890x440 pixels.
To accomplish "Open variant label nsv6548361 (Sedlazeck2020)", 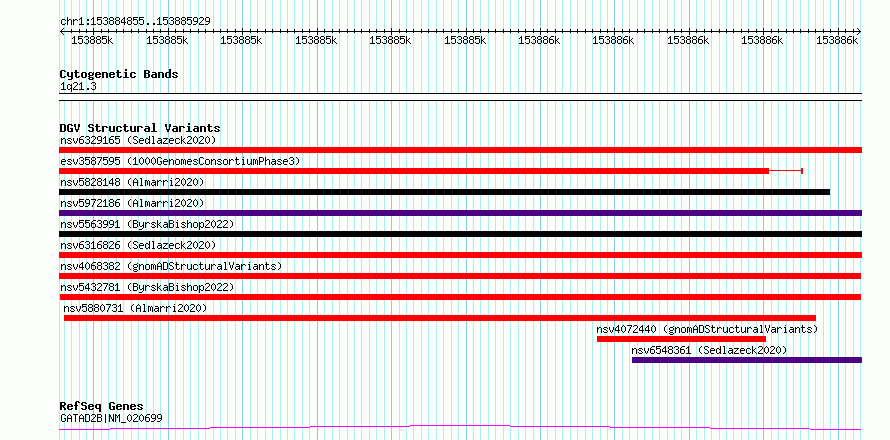I will click(x=710, y=350).
